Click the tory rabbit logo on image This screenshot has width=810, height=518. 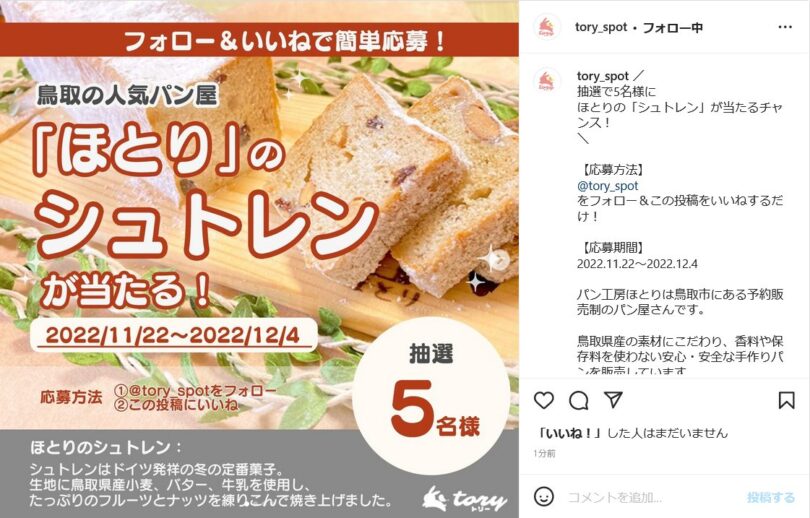coord(464,498)
